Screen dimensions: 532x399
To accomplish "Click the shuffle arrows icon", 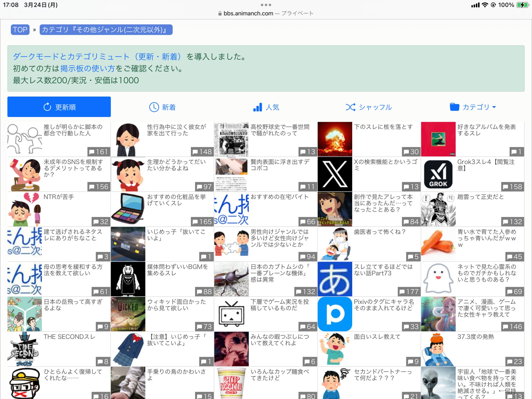I will point(350,107).
